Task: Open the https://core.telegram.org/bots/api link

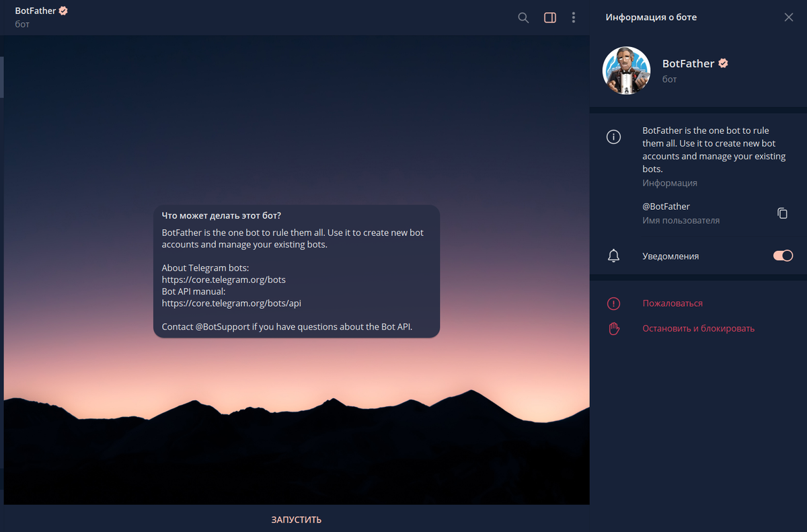Action: click(x=231, y=303)
